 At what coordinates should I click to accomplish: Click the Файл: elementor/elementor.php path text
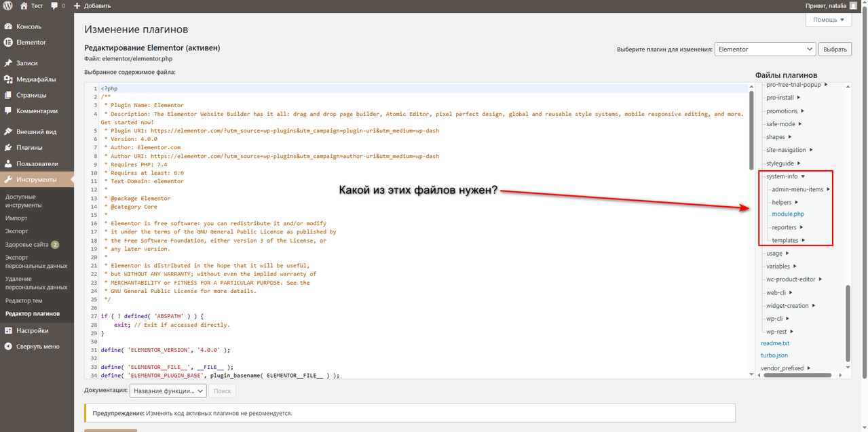128,59
